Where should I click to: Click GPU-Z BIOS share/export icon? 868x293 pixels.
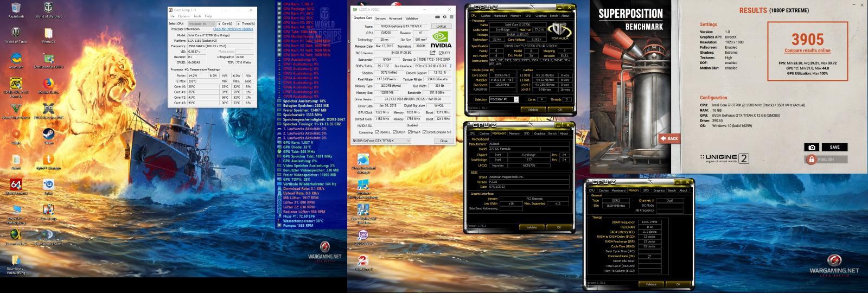click(x=432, y=53)
